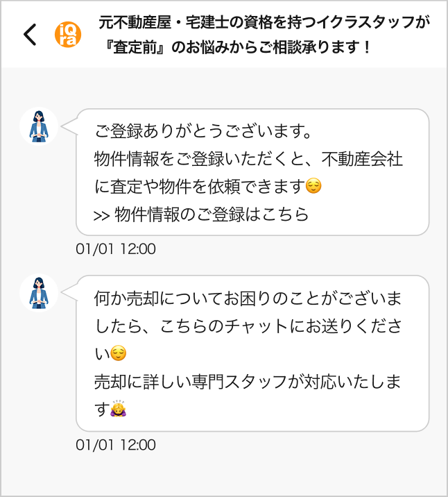The width and height of the screenshot is (448, 497).
Task: Click the line 物件情報をご登録いただくと、不動産会社
Action: point(248,159)
